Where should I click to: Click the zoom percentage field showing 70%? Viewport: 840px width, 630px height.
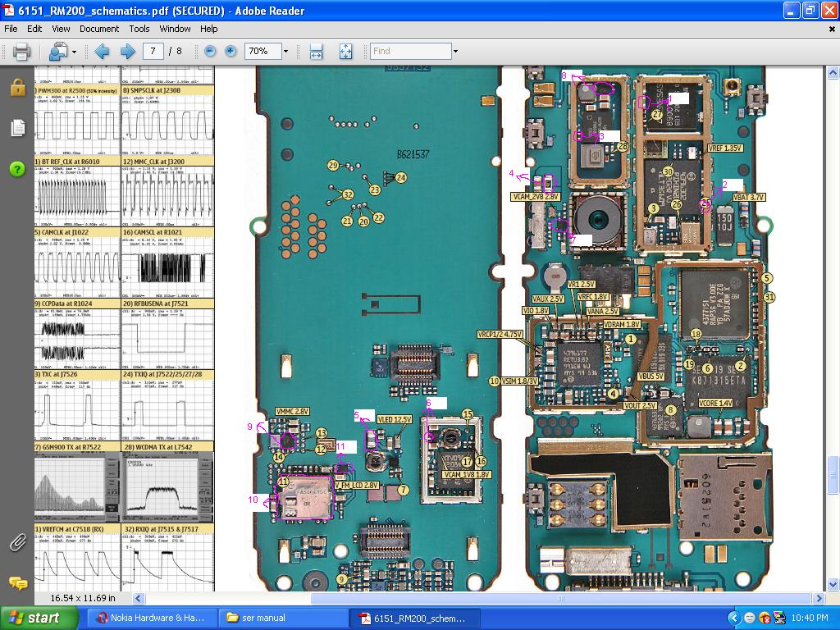[262, 52]
